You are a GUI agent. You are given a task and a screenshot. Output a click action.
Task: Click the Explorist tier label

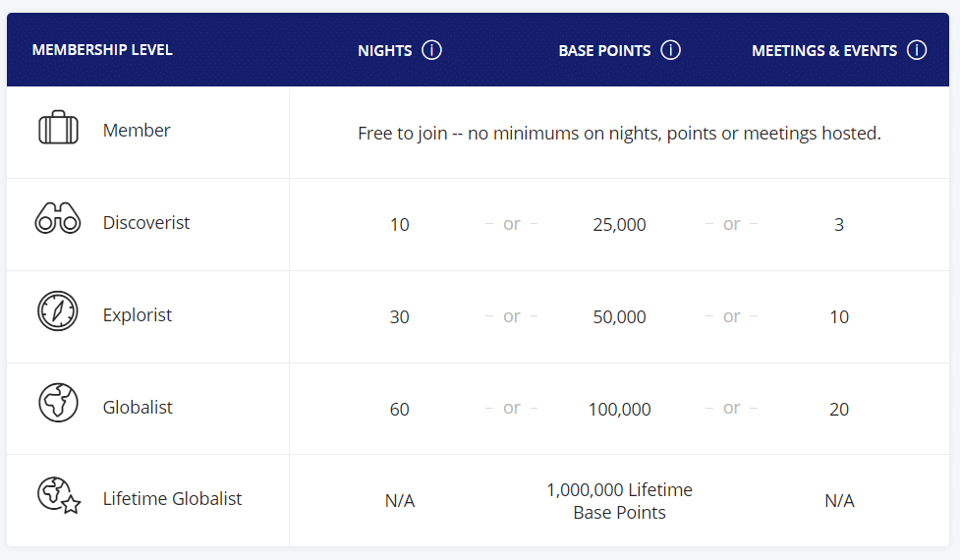138,315
